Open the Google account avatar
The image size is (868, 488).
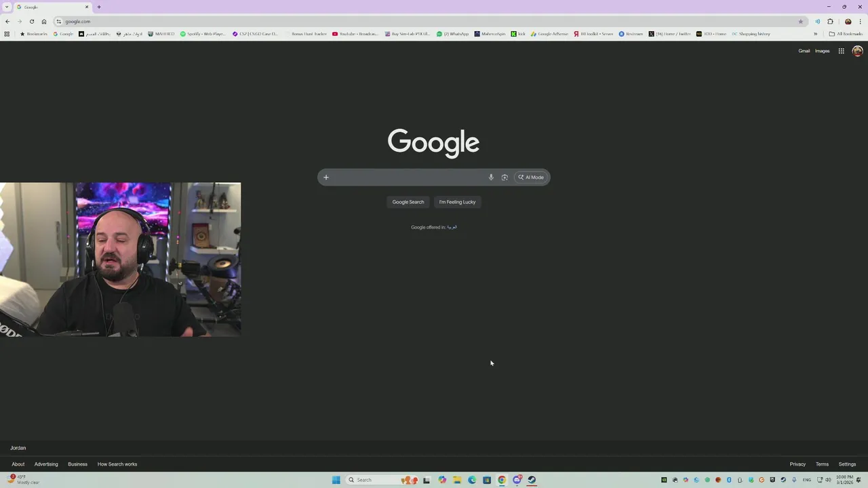coord(857,51)
